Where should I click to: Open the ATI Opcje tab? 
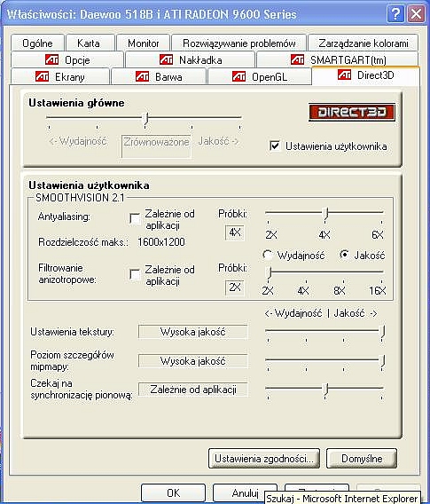pos(67,59)
